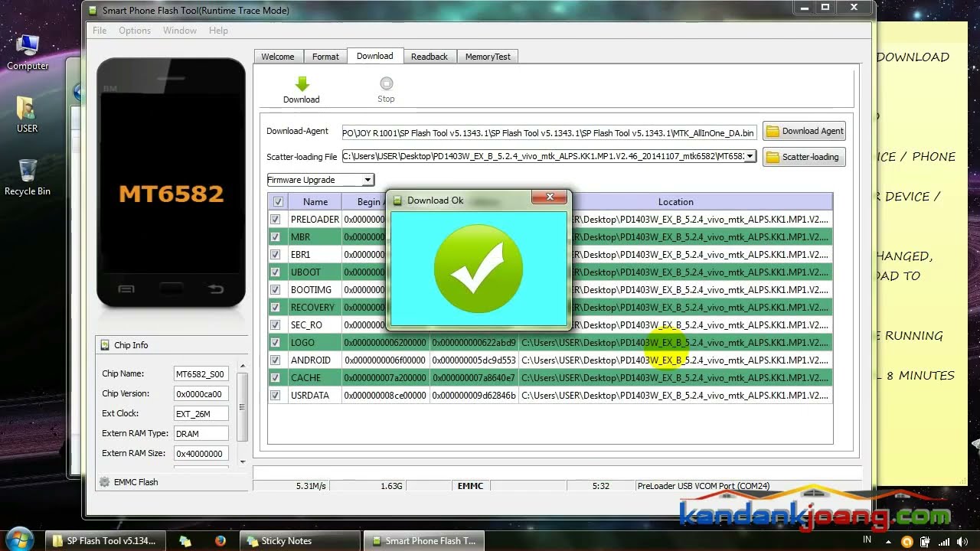Uncheck the SEC_RO partition checkbox
The width and height of the screenshot is (980, 551).
point(275,325)
